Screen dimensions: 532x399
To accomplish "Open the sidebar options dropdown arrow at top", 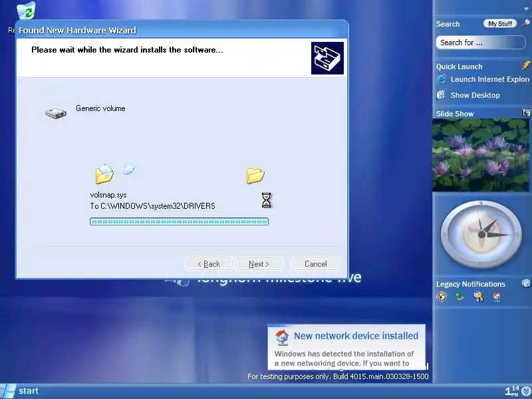I will coord(526,8).
